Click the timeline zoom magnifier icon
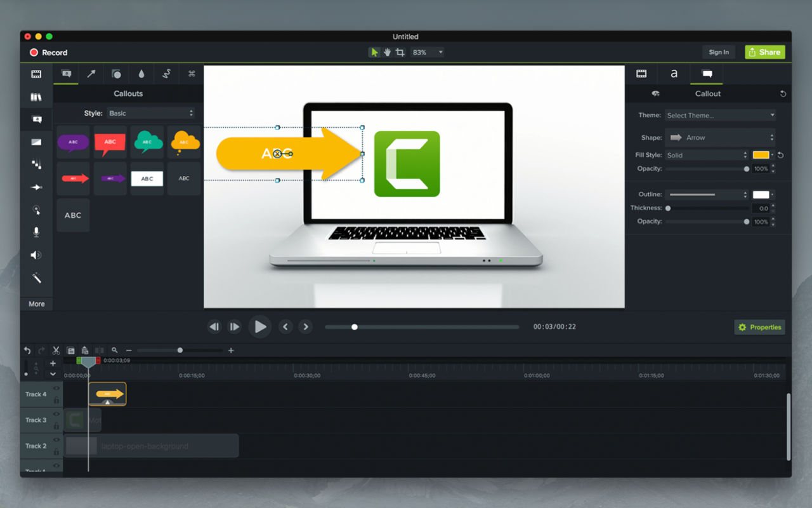The width and height of the screenshot is (812, 508). pos(115,350)
